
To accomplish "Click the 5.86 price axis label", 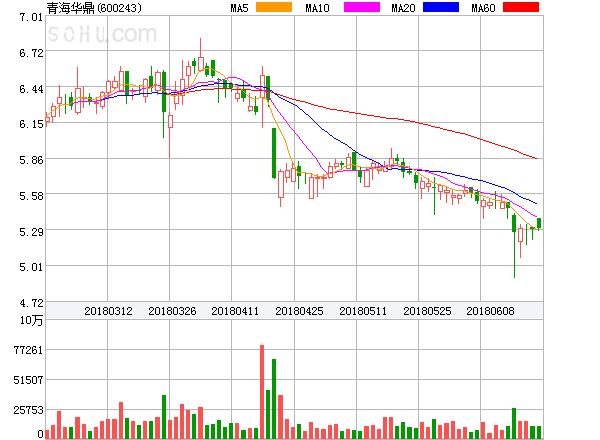I will [x=31, y=160].
